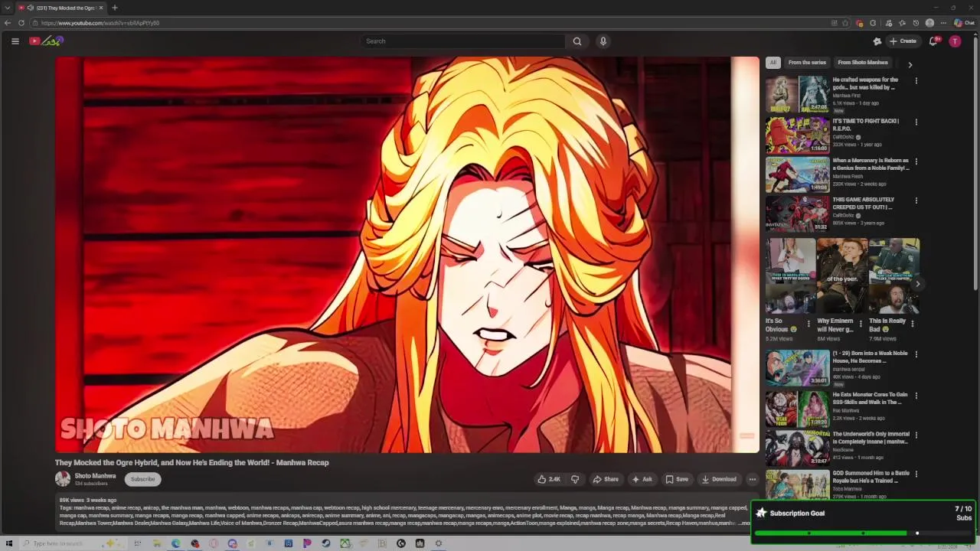Open the Shoto Manhwa channel name link
The image size is (980, 551).
95,475
